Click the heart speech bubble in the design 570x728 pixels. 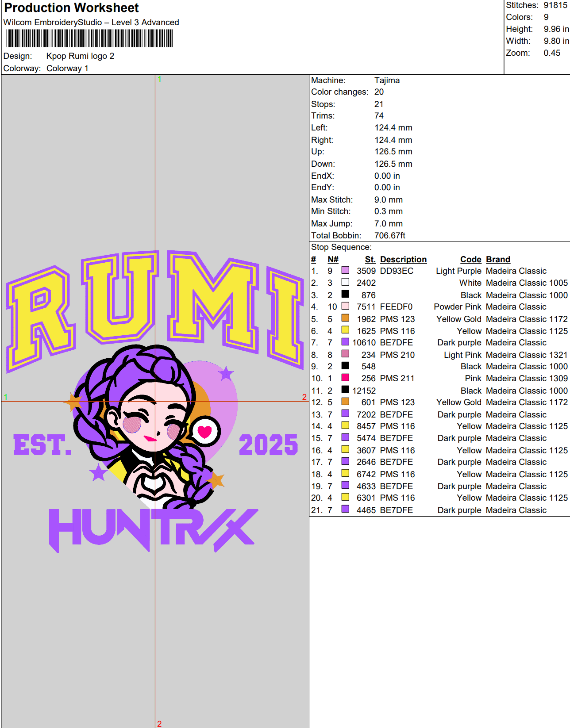click(204, 432)
